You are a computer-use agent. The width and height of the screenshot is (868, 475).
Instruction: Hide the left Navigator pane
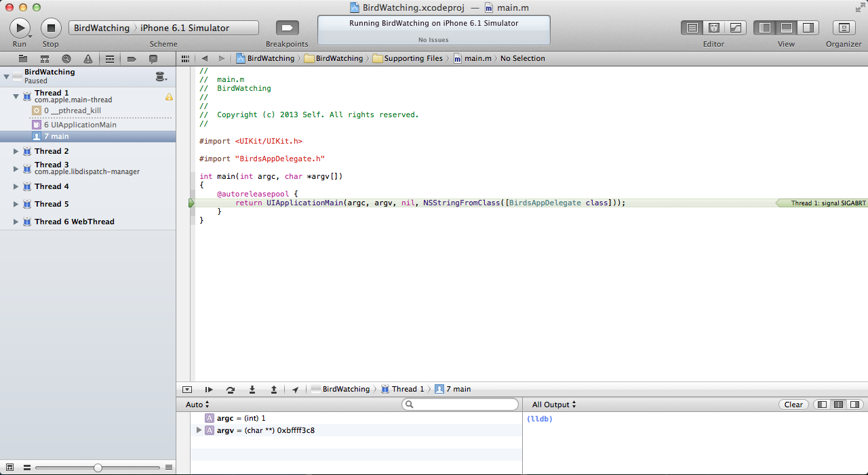click(765, 28)
